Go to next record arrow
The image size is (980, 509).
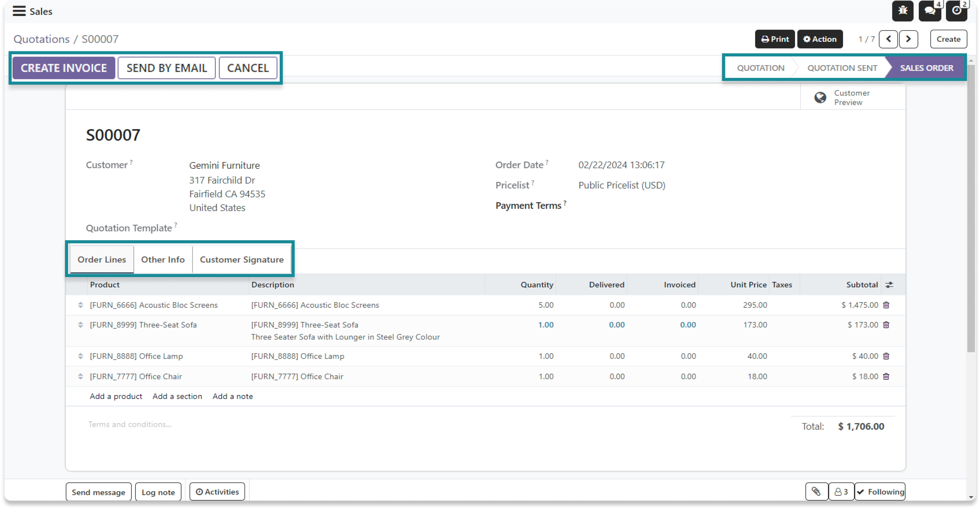(908, 39)
